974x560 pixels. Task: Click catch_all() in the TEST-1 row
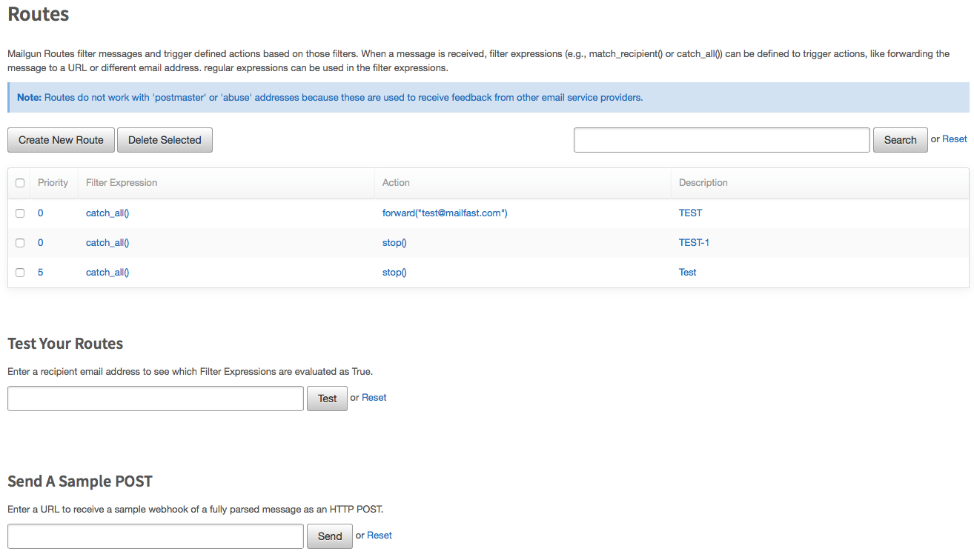(x=107, y=243)
